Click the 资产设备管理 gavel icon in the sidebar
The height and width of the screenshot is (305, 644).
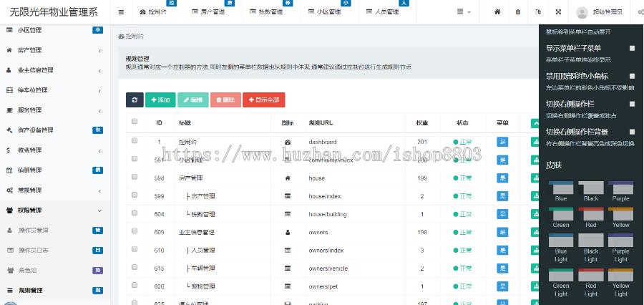(9, 130)
